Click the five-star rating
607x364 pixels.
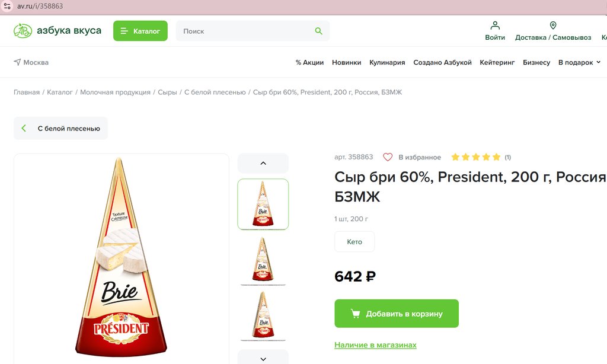pos(475,157)
